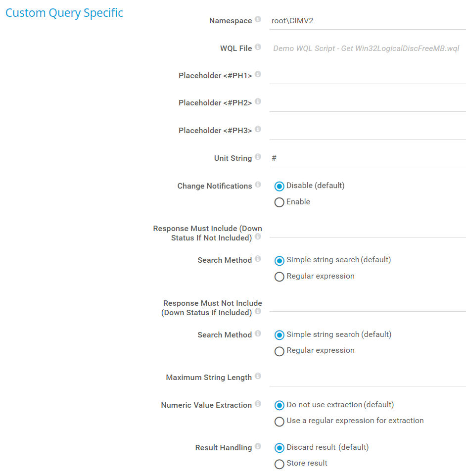Enable Change Notifications radio option
This screenshot has width=466, height=476.
[280, 202]
